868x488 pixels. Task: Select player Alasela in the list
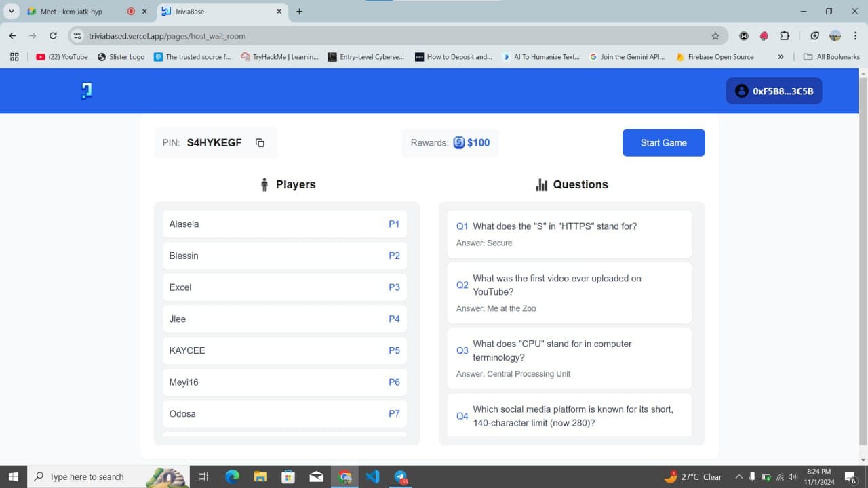(284, 224)
